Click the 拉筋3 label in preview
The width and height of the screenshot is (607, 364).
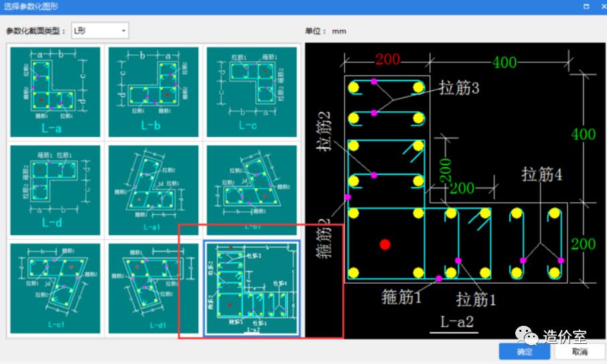click(x=459, y=88)
